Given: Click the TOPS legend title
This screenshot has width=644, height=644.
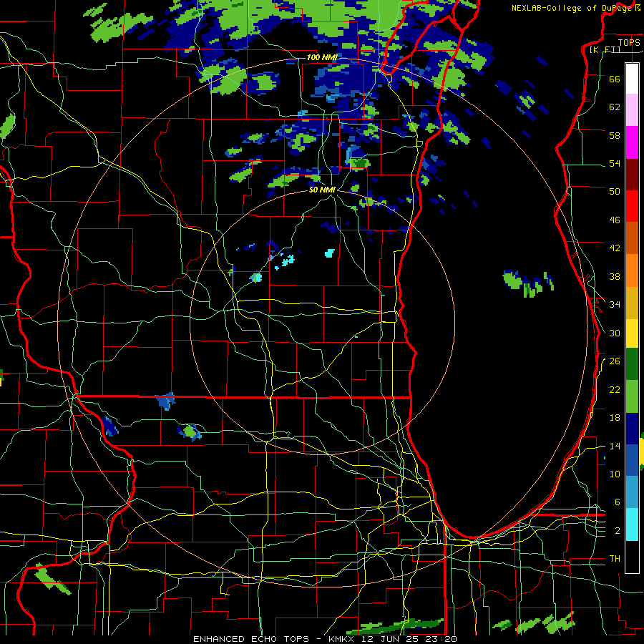Looking at the screenshot, I should 629,43.
